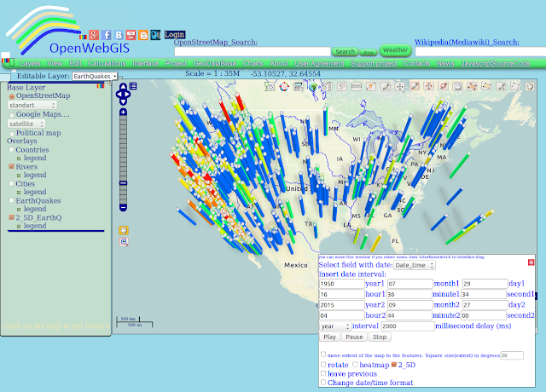Screen dimensions: 546x392
Task: Open the View menu
Action: pyautogui.click(x=55, y=63)
